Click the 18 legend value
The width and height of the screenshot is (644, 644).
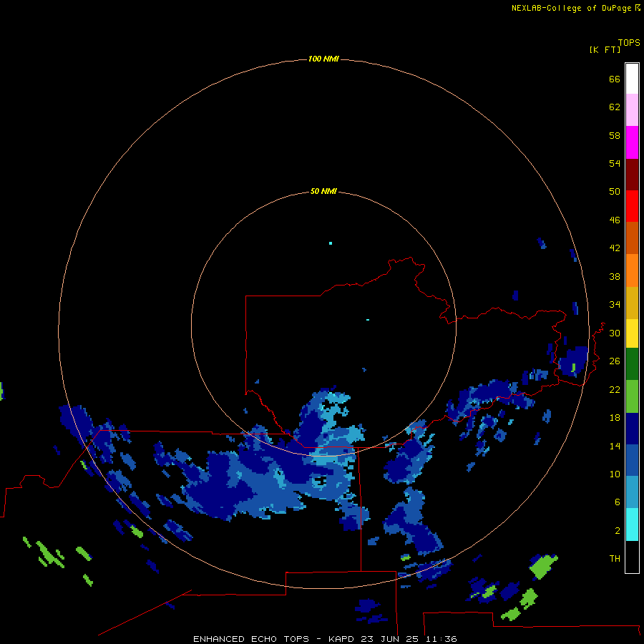point(615,418)
